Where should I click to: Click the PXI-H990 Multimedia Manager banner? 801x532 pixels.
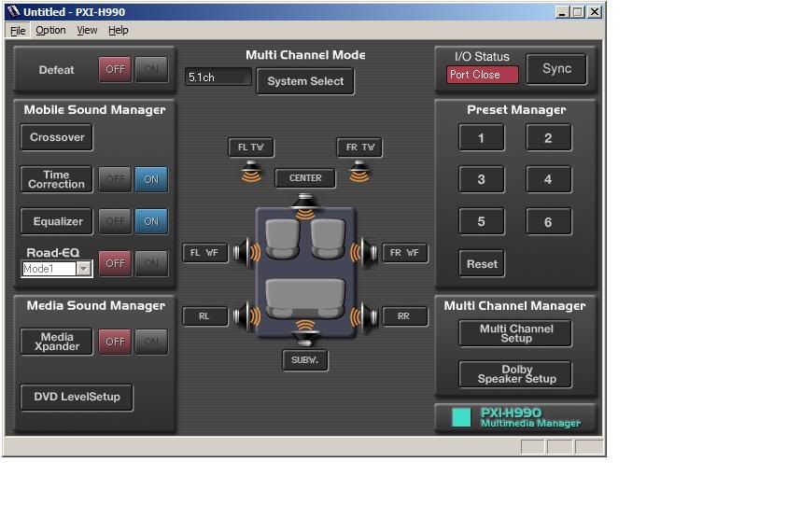(x=515, y=418)
